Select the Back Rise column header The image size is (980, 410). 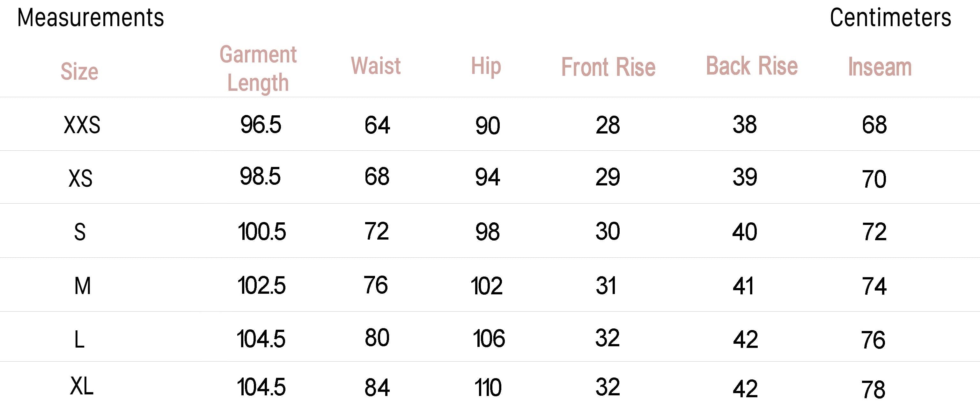pos(752,66)
